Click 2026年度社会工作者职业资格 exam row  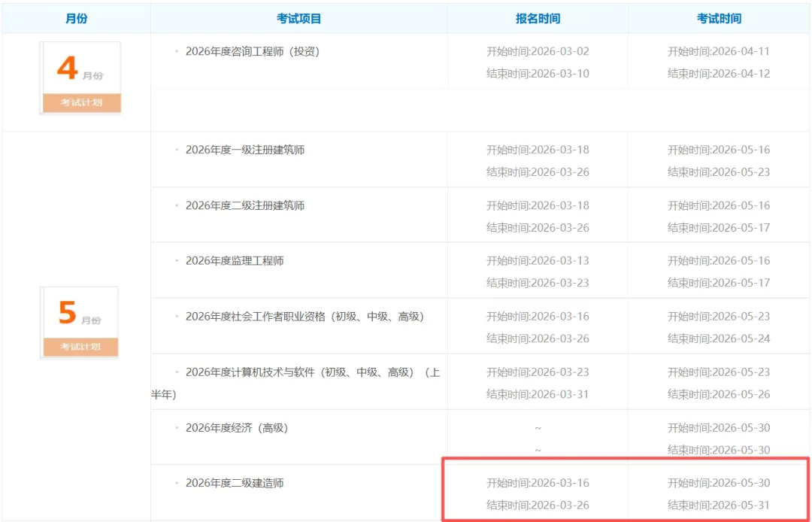306,316
